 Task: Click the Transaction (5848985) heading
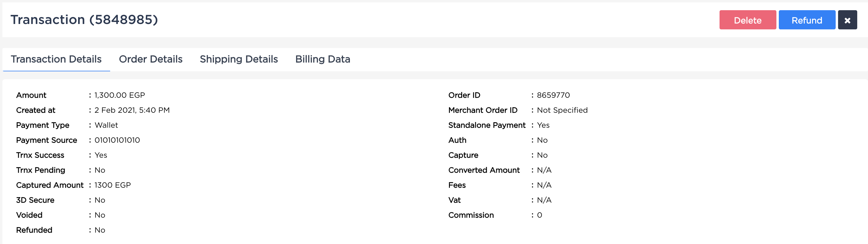(84, 19)
